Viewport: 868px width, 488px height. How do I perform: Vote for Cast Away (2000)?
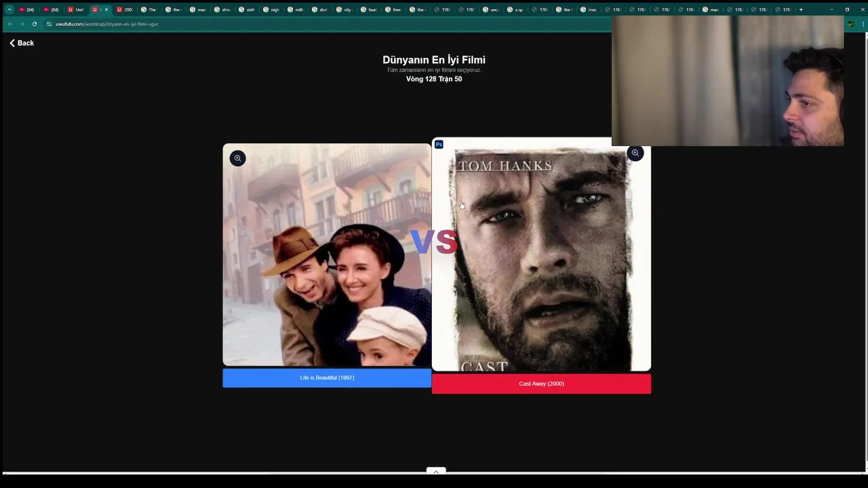(541, 384)
